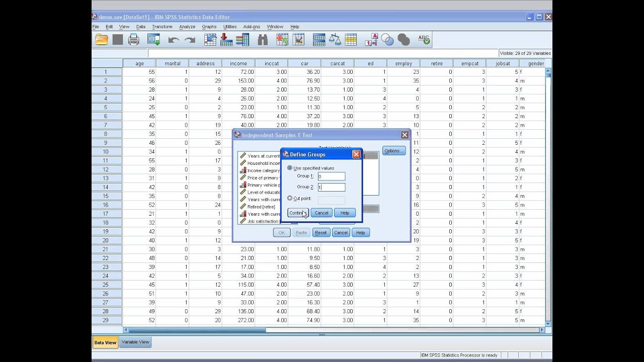Click Help in the Define Groups dialog
The image size is (644, 362).
tap(345, 213)
